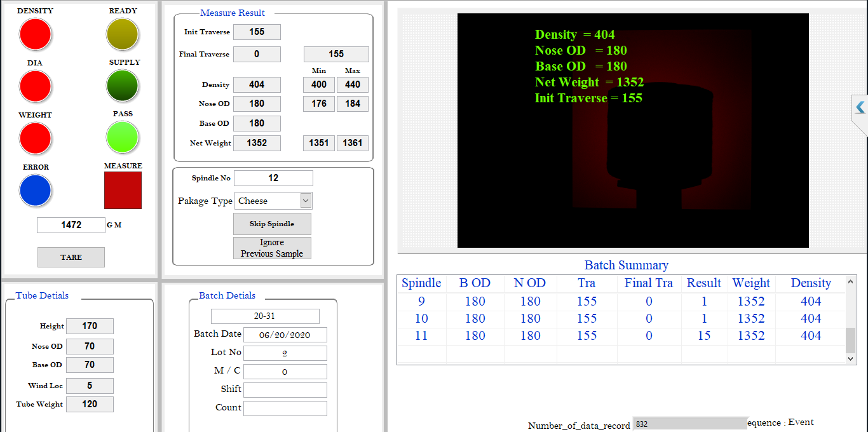Click the blue ERROR indicator light
This screenshot has width=868, height=432.
click(35, 191)
